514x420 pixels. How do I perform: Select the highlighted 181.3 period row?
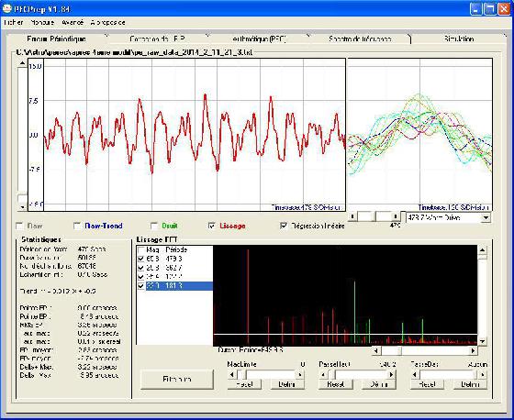[174, 286]
